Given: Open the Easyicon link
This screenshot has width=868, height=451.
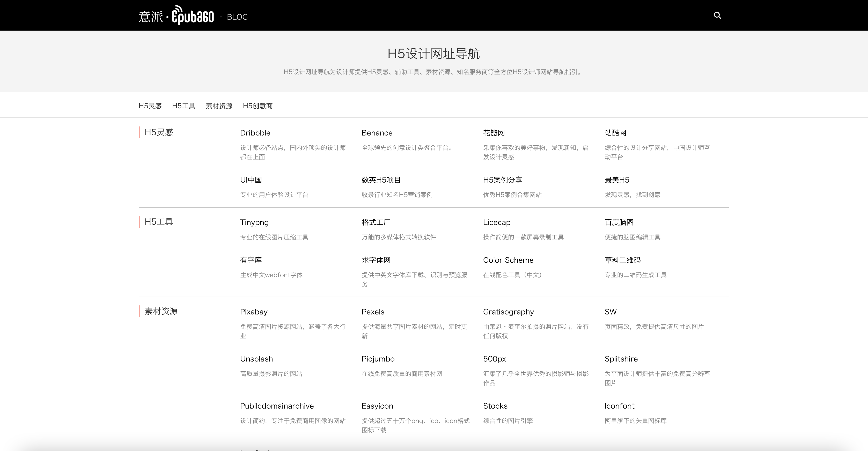Looking at the screenshot, I should (x=377, y=406).
